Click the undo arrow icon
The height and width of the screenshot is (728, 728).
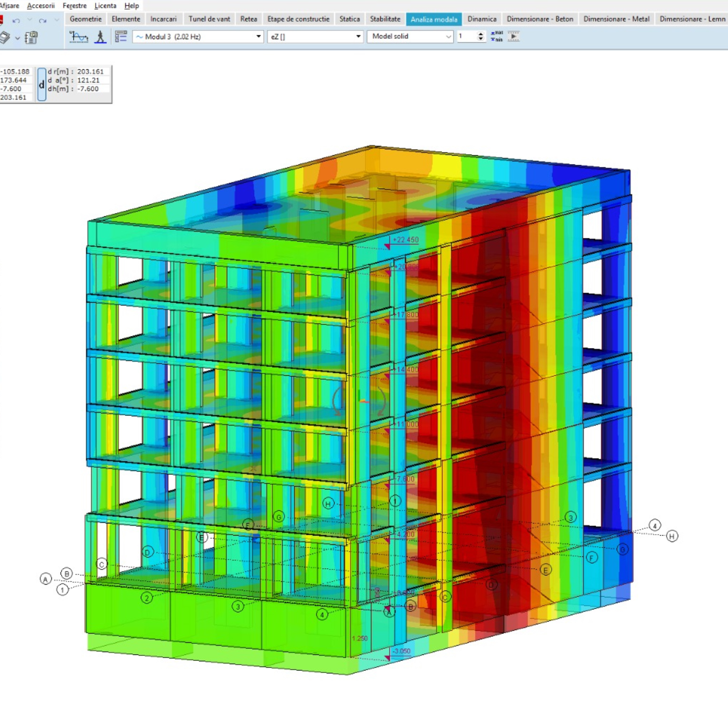click(x=16, y=20)
